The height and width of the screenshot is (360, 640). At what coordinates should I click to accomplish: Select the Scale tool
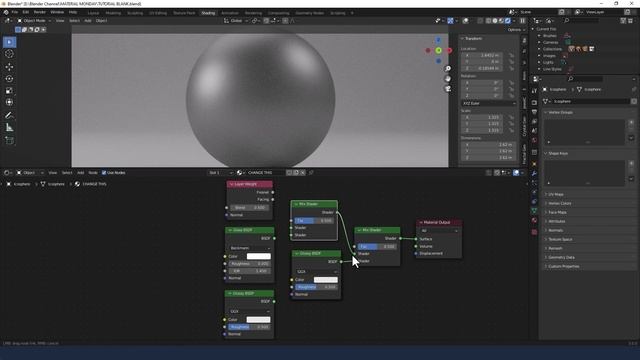(x=9, y=91)
